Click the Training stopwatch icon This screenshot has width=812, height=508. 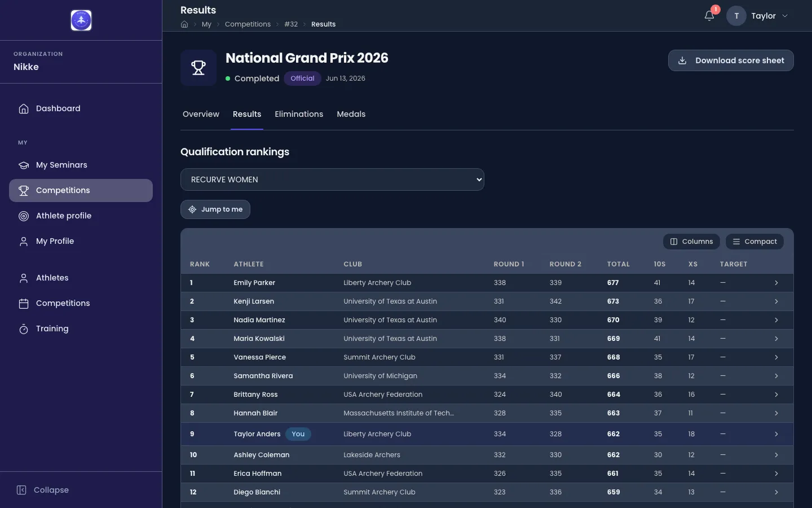24,329
